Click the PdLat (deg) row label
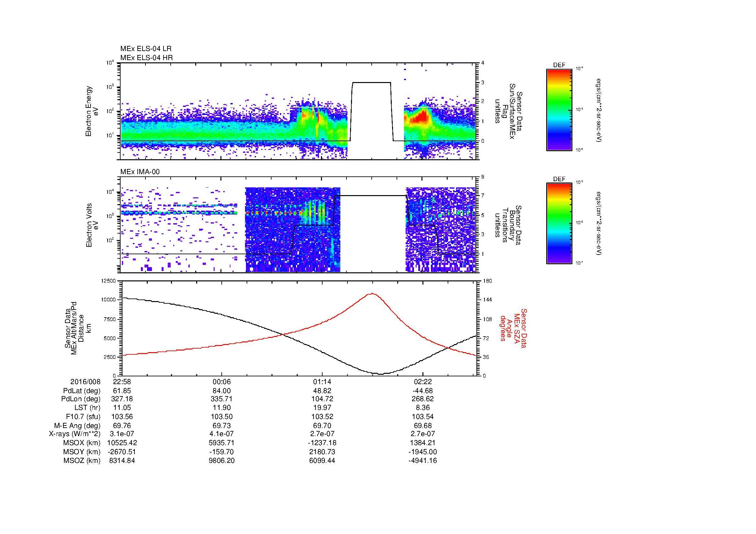Image resolution: width=756 pixels, height=534 pixels. coord(82,391)
